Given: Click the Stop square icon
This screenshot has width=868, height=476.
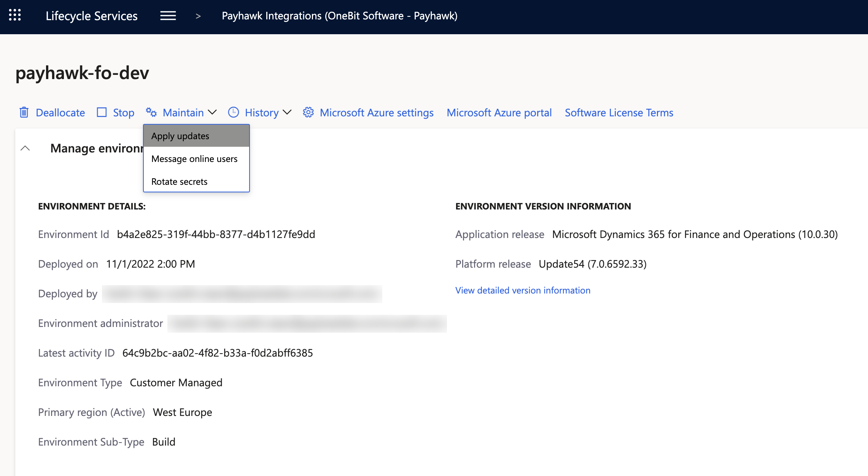Looking at the screenshot, I should 102,112.
